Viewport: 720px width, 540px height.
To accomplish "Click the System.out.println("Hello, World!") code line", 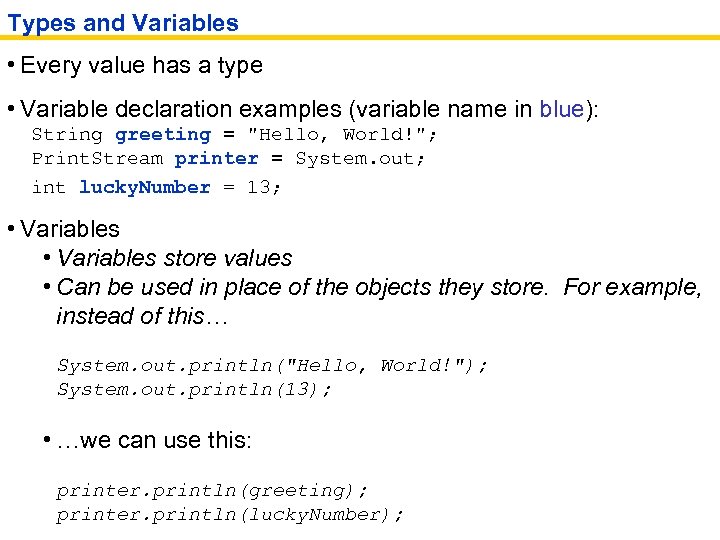I will click(272, 365).
